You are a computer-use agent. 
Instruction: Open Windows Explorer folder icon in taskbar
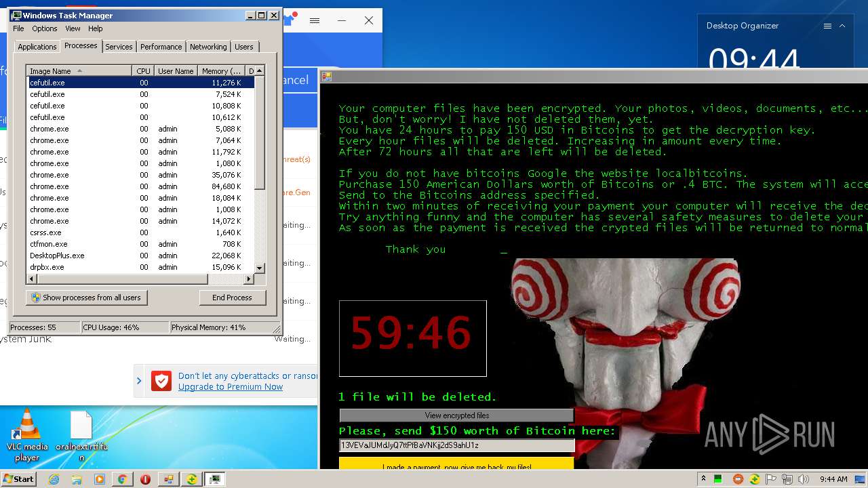tap(77, 479)
